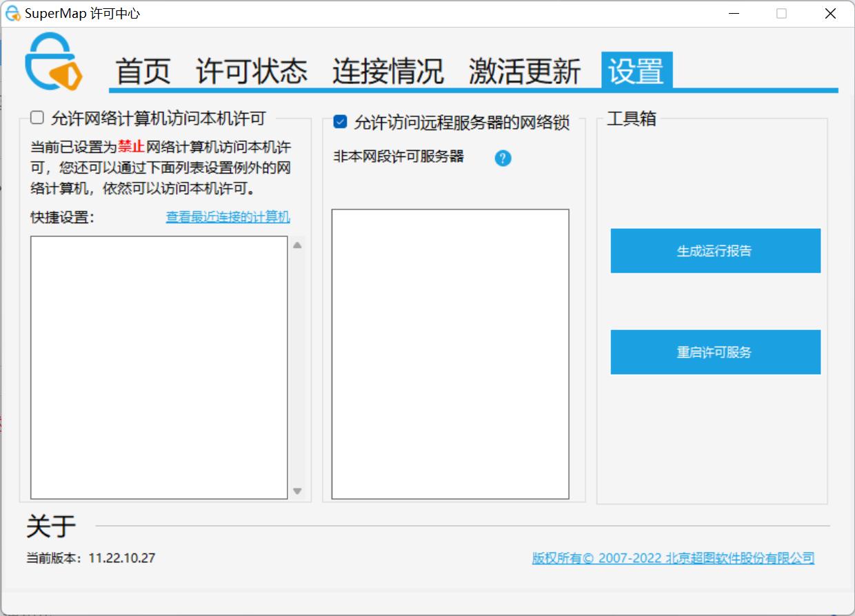
Task: Click the 关于 section heading
Action: [51, 526]
